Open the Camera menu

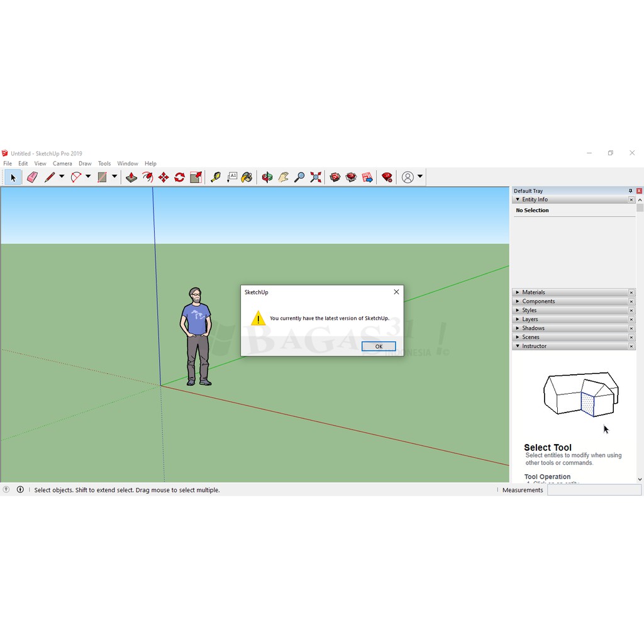pyautogui.click(x=62, y=164)
